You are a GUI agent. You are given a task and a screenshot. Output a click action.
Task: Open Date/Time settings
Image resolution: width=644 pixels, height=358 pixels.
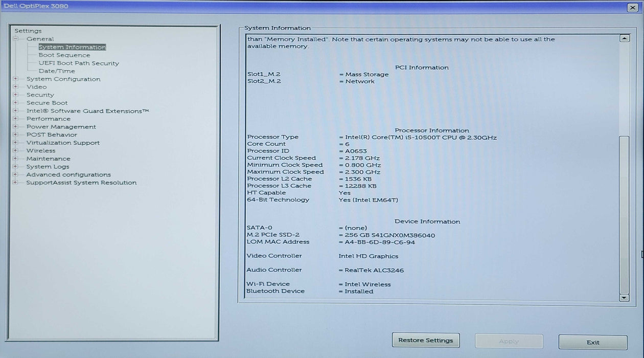57,71
